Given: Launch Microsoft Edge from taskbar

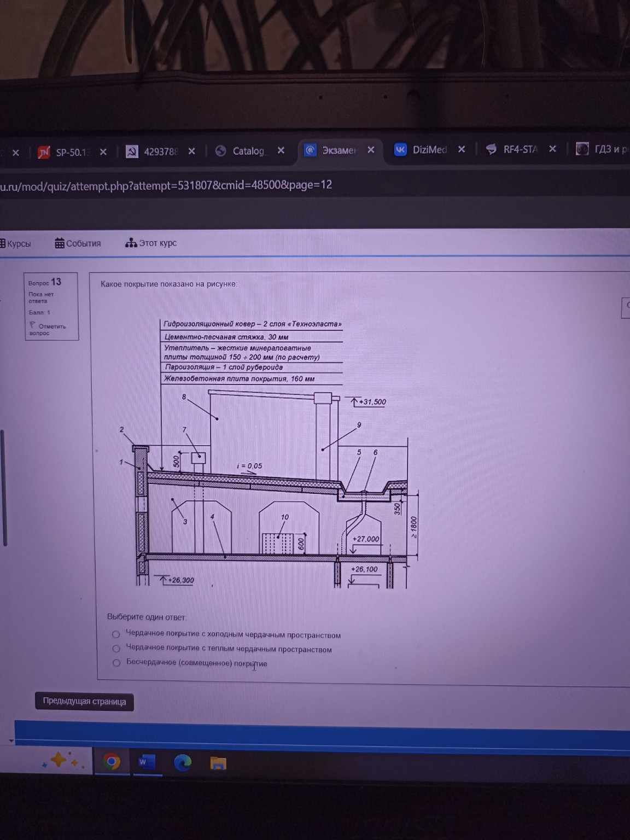Looking at the screenshot, I should pyautogui.click(x=183, y=762).
